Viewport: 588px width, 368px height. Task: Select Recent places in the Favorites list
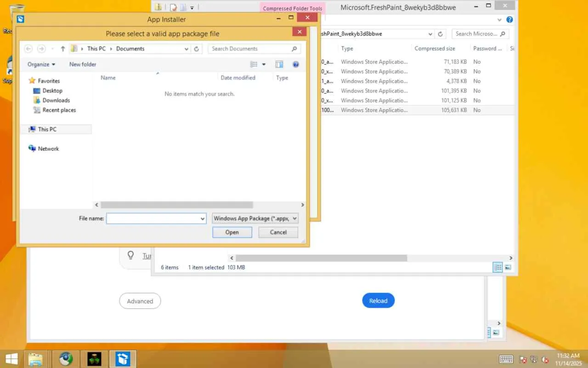(59, 110)
